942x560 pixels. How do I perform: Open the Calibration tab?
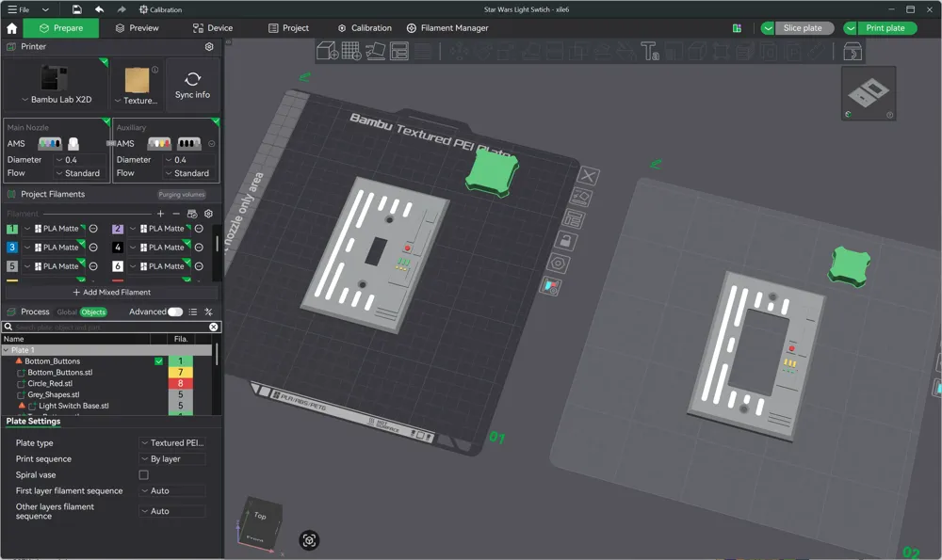pos(365,28)
